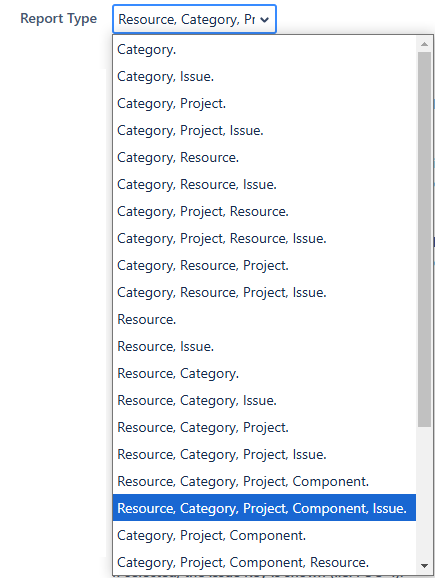Choose 'Resource, Category, Project.' option
435x578 pixels.
point(264,427)
